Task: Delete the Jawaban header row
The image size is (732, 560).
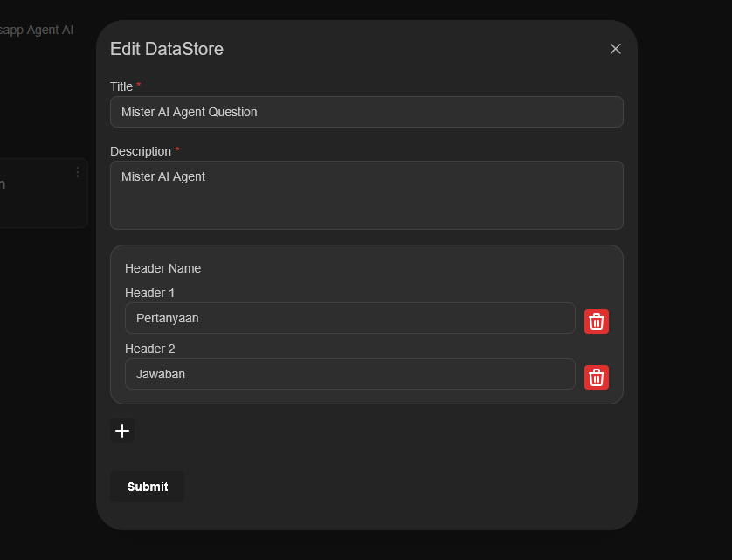Action: (x=597, y=377)
